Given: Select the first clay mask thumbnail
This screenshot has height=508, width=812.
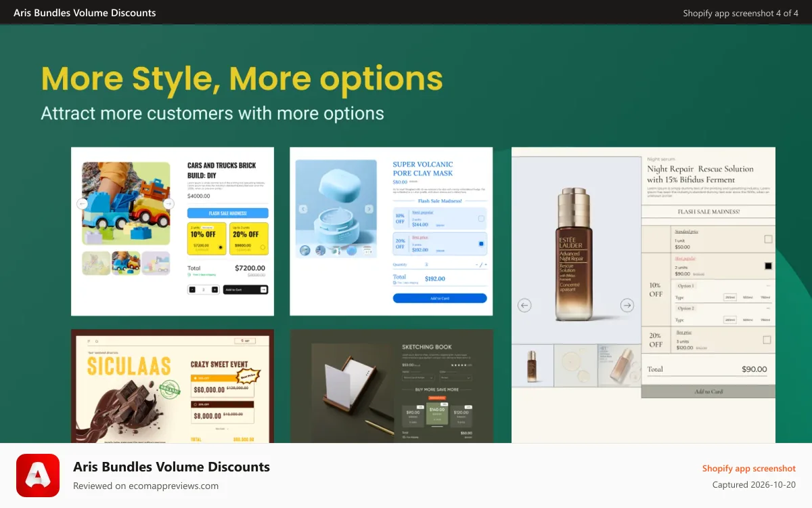Looking at the screenshot, I should [305, 250].
